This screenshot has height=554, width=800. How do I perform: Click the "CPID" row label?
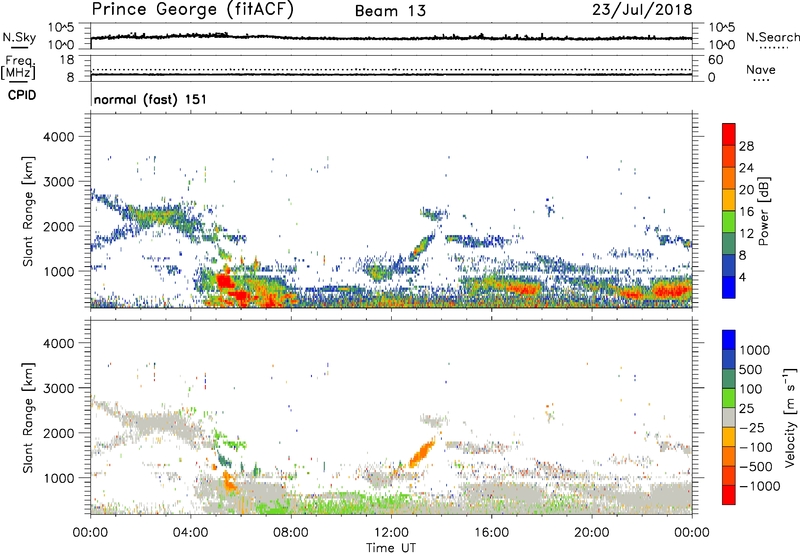22,95
